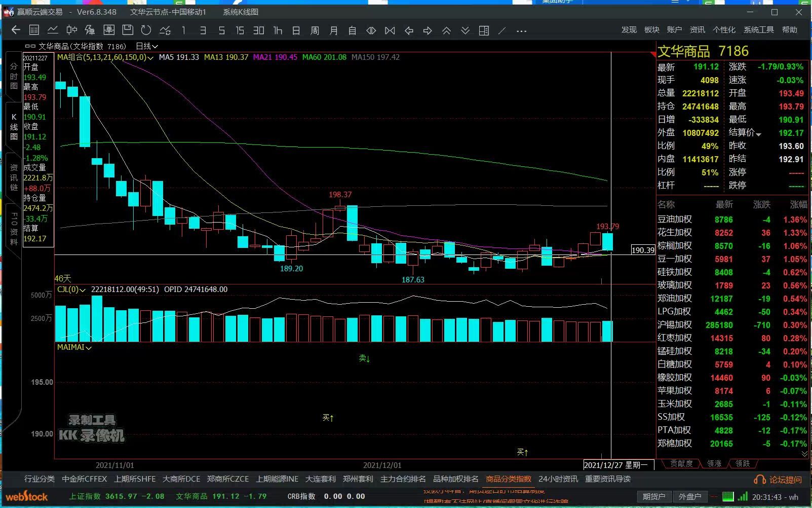
Task: Select the 3-minute period button
Action: point(203,30)
